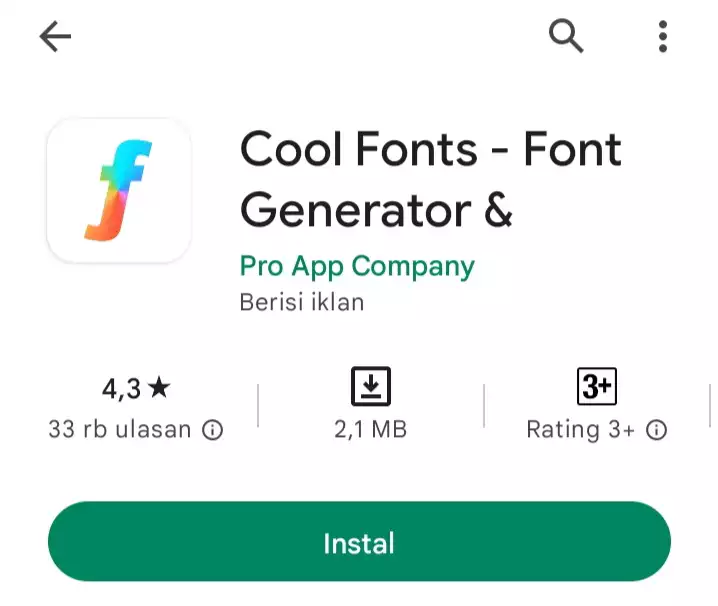Image resolution: width=718 pixels, height=606 pixels.
Task: Tap the colorful f logo letter
Action: click(x=118, y=190)
